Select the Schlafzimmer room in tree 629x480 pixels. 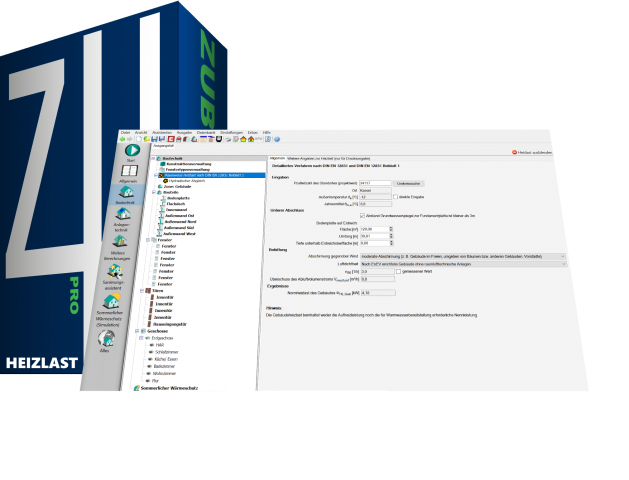pyautogui.click(x=166, y=352)
